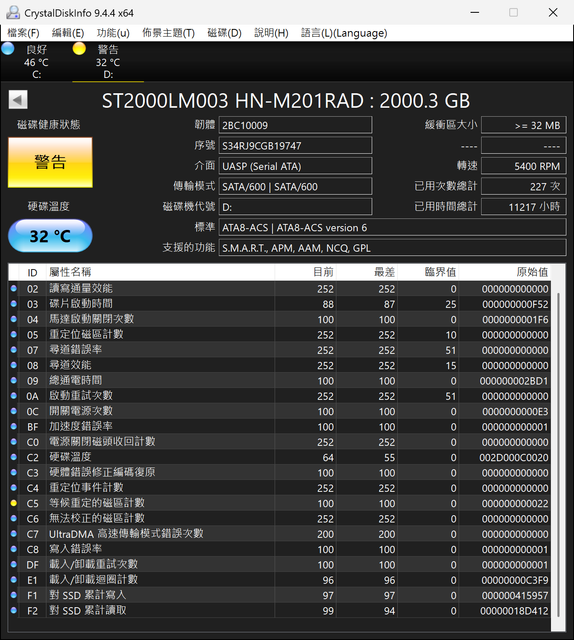Click the firmware field 2BC10009

[x=296, y=125]
